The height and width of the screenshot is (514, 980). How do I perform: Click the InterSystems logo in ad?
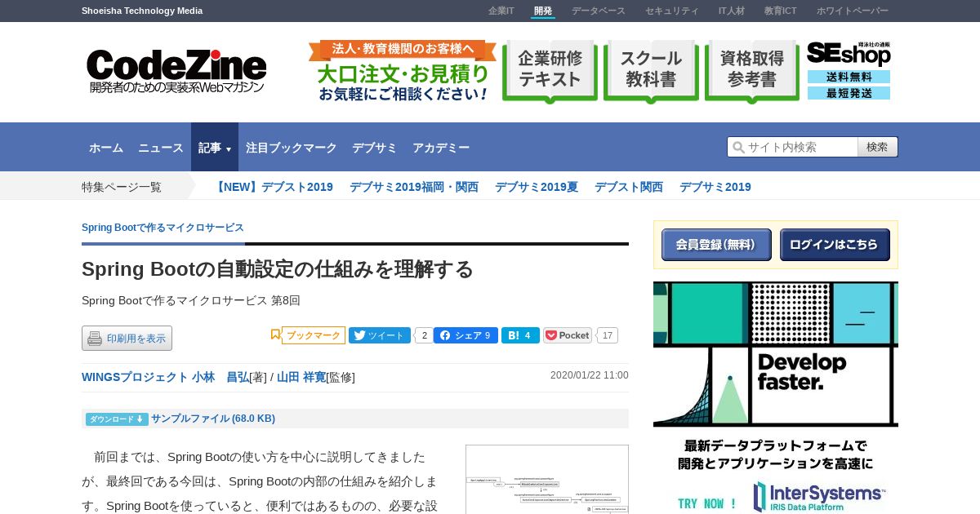click(819, 497)
